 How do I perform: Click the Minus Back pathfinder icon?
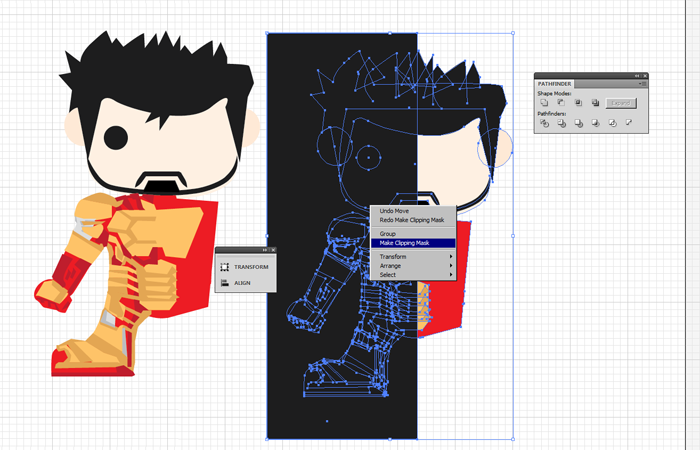coord(629,122)
